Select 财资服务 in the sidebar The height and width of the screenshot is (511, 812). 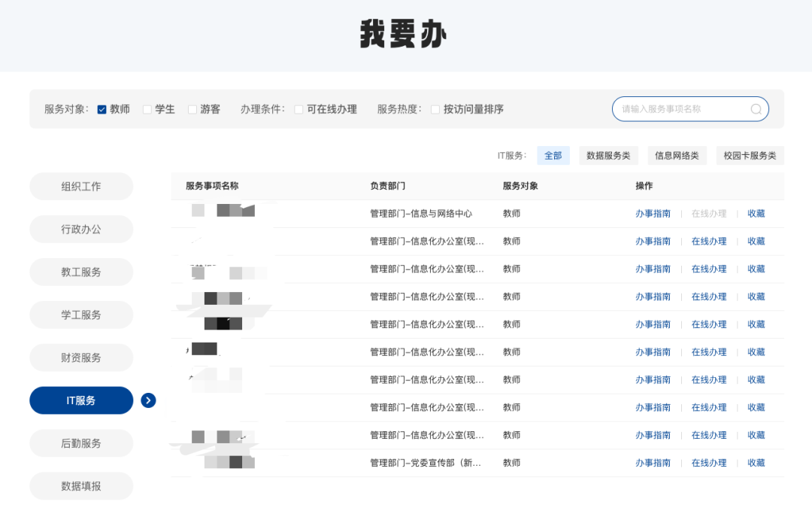coord(81,358)
